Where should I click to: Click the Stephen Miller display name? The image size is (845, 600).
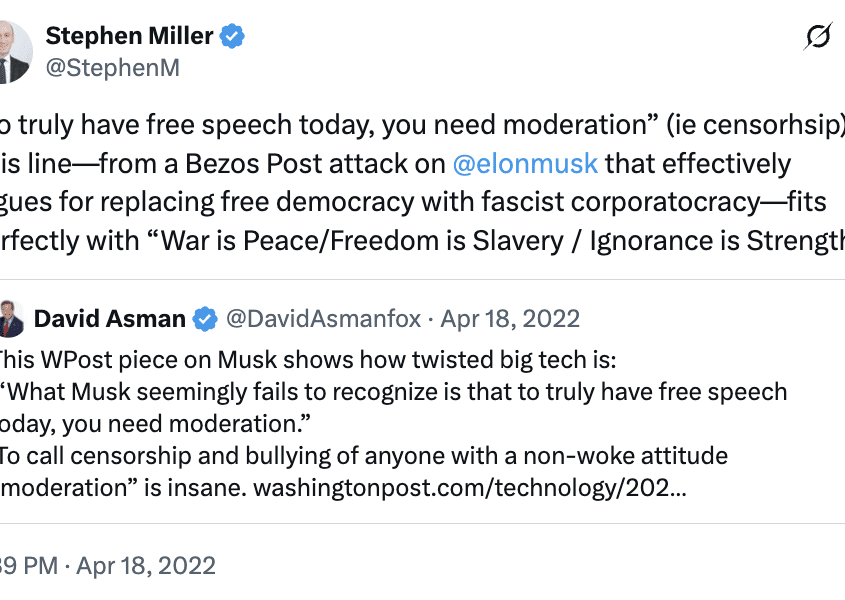click(129, 37)
